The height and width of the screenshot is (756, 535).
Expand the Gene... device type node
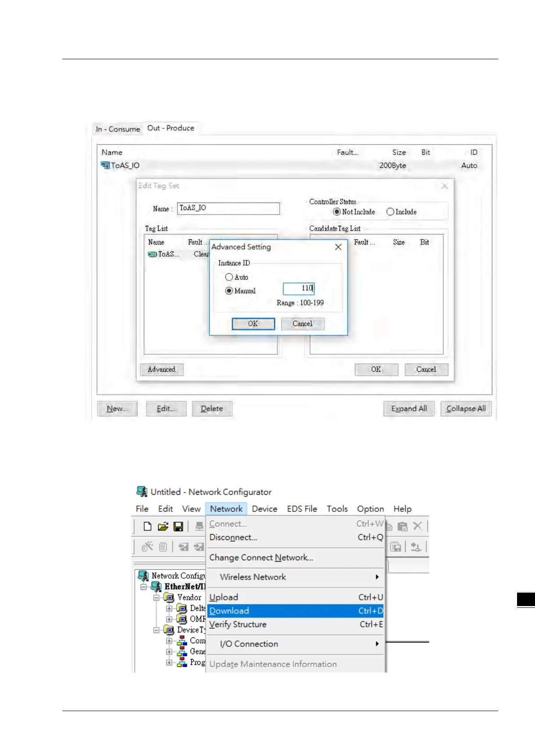(x=169, y=651)
